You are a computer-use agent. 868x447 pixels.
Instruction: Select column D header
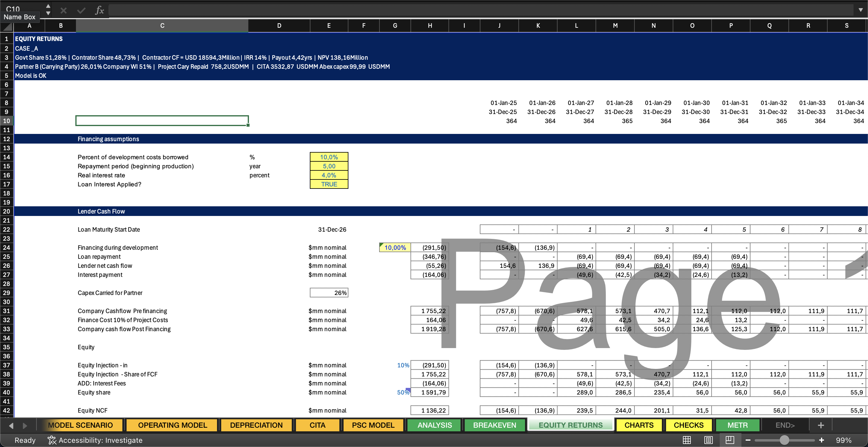(279, 26)
